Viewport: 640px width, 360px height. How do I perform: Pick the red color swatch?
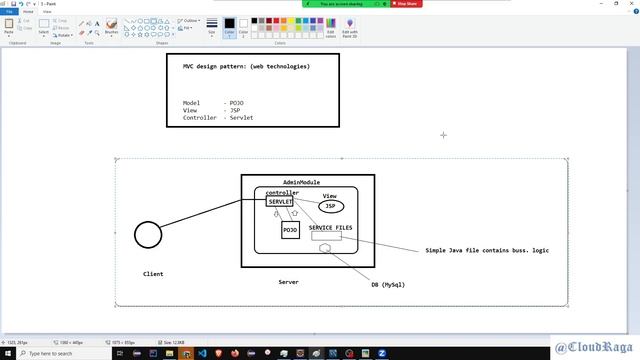(276, 21)
